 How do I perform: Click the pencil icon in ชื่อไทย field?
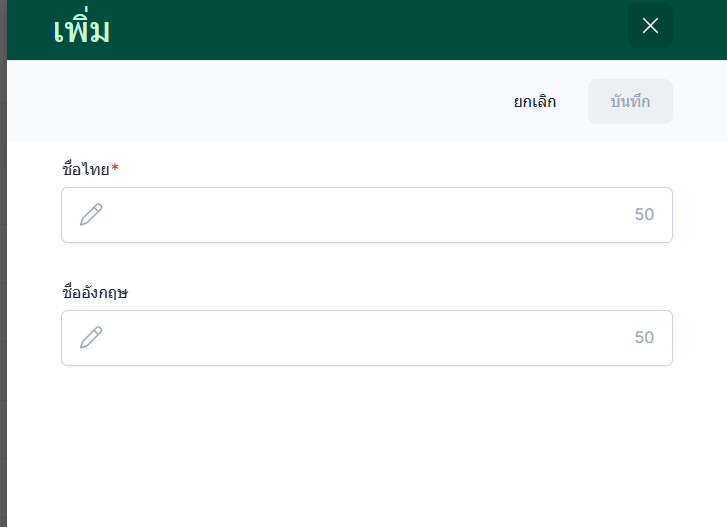[x=91, y=215]
